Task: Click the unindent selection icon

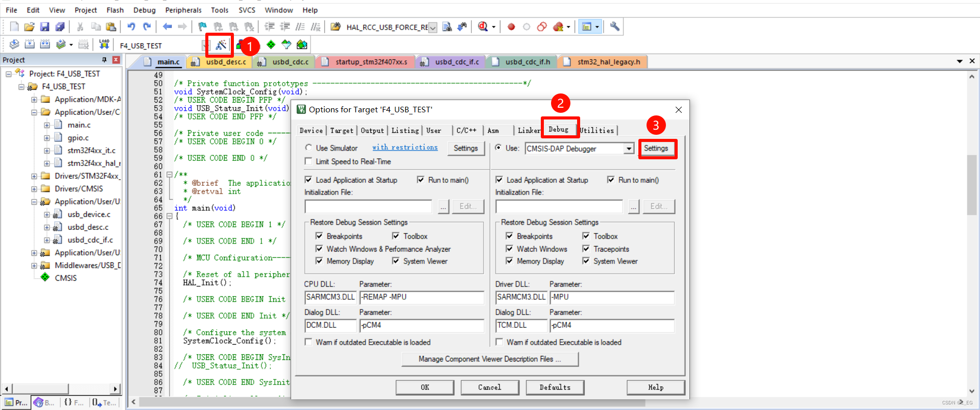Action: pyautogui.click(x=285, y=27)
